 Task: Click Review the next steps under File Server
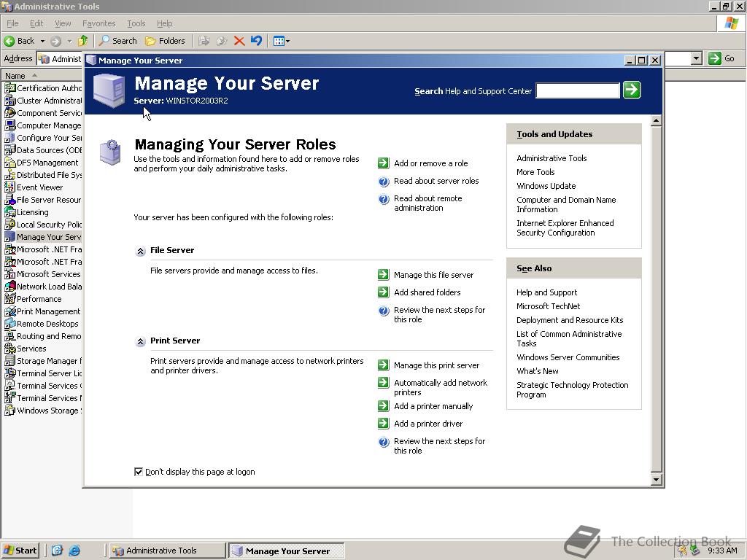[x=439, y=314]
